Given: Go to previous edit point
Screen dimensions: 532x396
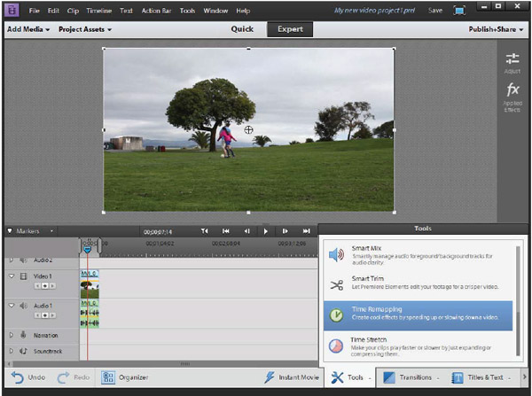Looking at the screenshot, I should click(x=225, y=231).
